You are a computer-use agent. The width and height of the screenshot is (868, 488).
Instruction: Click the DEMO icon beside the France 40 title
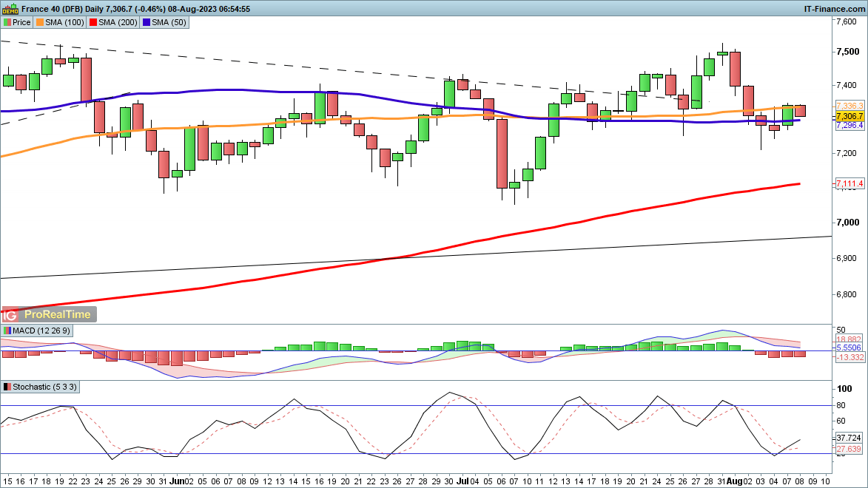pyautogui.click(x=10, y=8)
